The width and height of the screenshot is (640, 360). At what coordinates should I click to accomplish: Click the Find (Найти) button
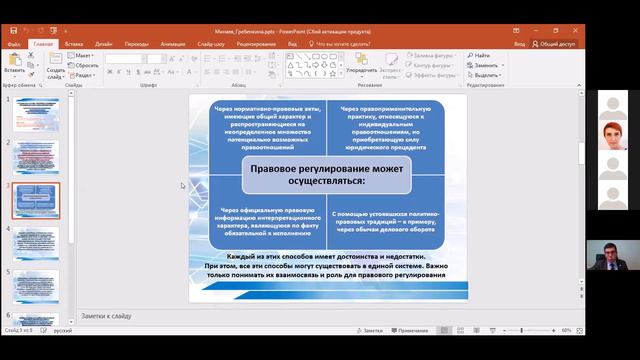(478, 55)
